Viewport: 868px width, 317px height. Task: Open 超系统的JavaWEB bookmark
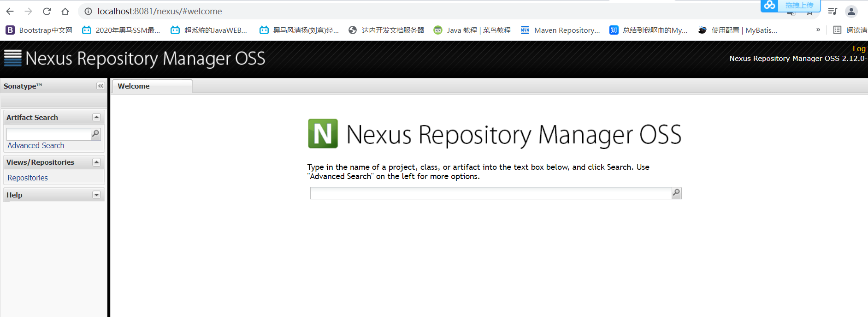209,30
